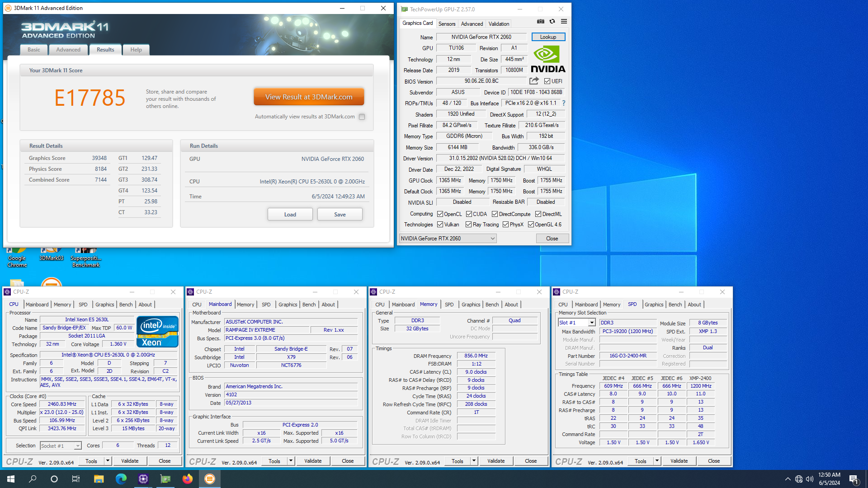This screenshot has width=868, height=488.
Task: Toggle automatically view results at 3DMark.com
Action: [x=362, y=117]
